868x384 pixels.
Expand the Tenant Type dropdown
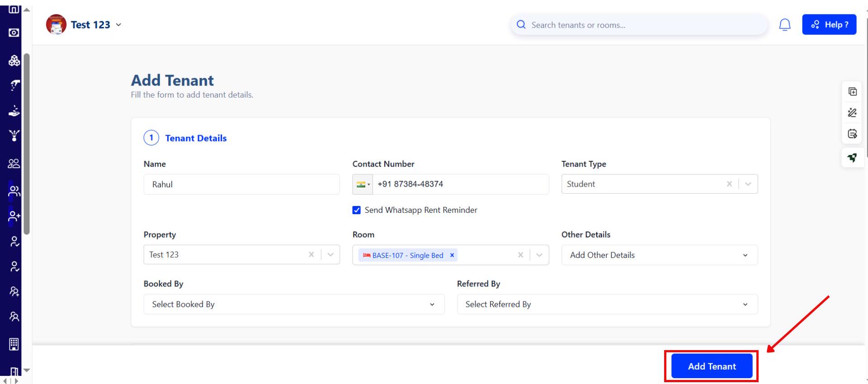pyautogui.click(x=748, y=184)
